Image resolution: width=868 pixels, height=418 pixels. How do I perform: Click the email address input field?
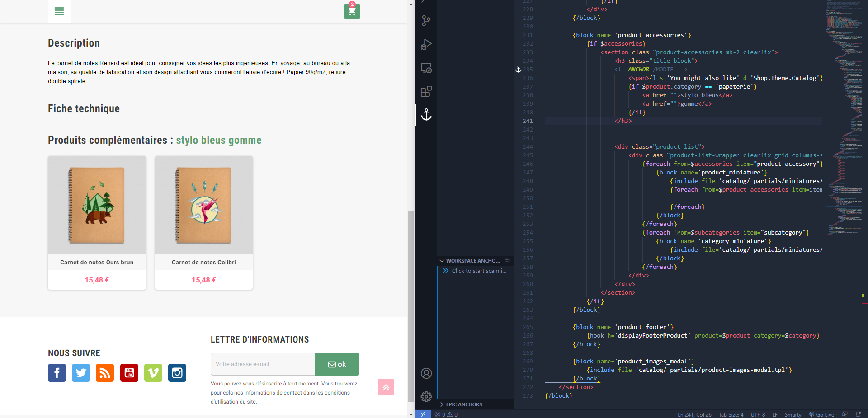click(x=263, y=364)
